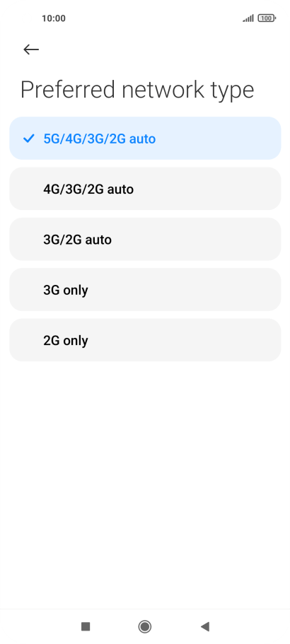
Task: Choose the 3G only option
Action: click(145, 290)
